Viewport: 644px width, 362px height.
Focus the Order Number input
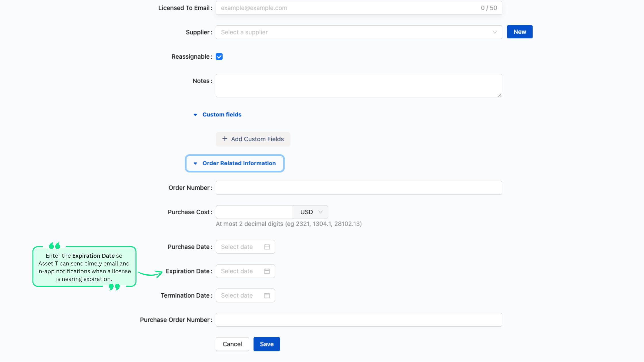click(359, 188)
